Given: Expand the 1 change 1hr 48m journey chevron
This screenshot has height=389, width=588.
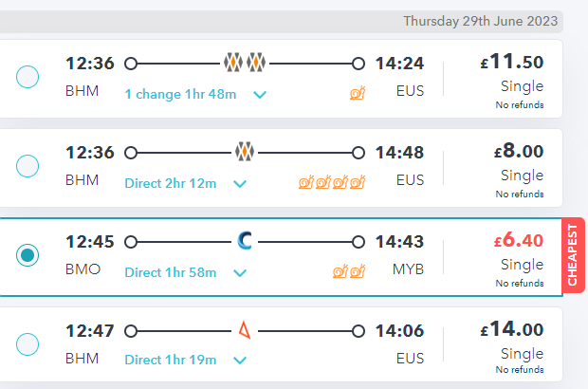Looking at the screenshot, I should (260, 95).
